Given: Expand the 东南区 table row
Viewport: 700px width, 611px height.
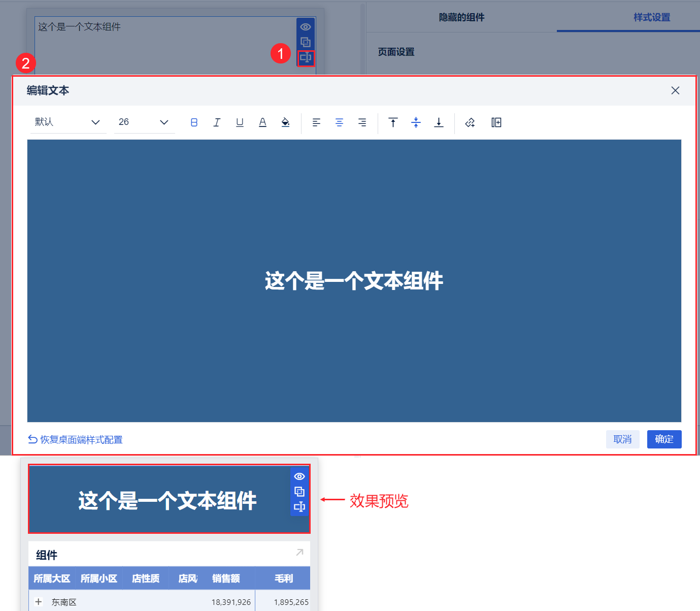Looking at the screenshot, I should point(39,601).
